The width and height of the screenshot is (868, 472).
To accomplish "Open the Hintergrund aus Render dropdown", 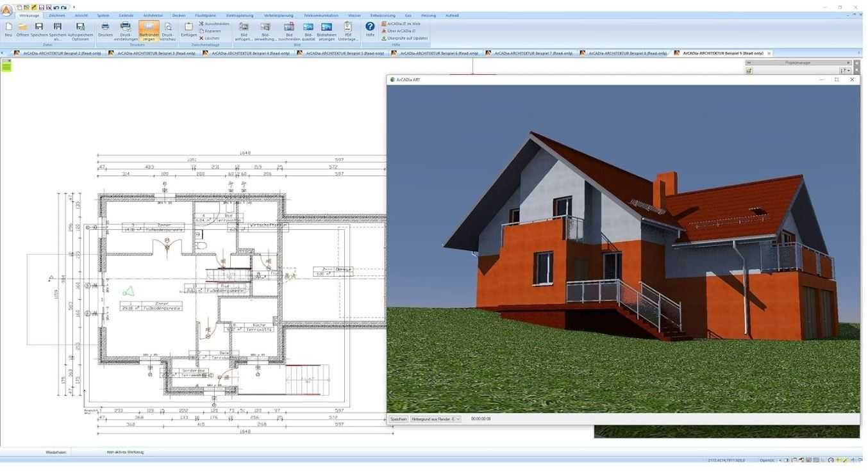I will pyautogui.click(x=435, y=419).
